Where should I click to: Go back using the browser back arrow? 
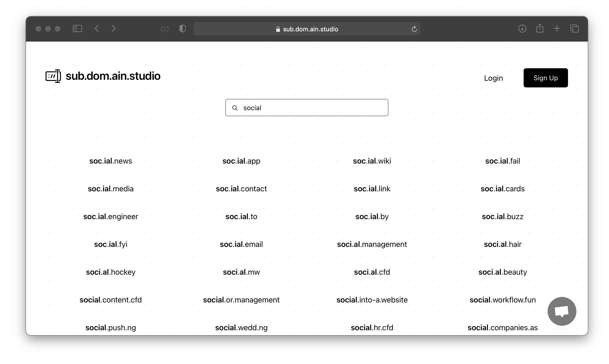(x=97, y=29)
